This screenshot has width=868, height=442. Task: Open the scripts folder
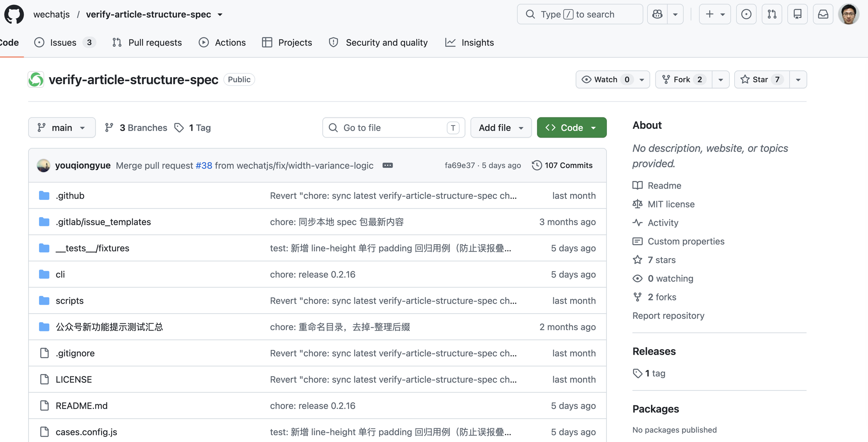click(70, 300)
